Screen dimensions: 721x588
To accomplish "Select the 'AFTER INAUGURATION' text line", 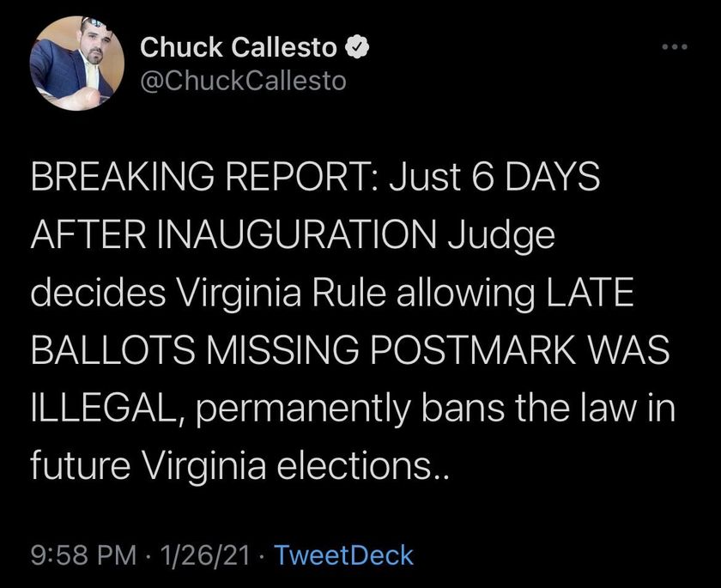I will (233, 234).
